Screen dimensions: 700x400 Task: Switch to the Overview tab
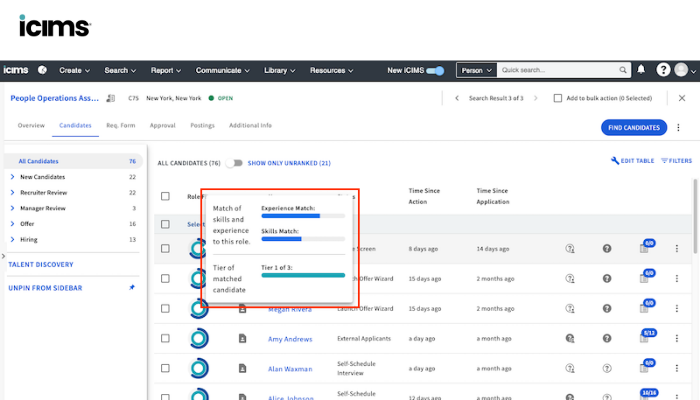click(31, 125)
